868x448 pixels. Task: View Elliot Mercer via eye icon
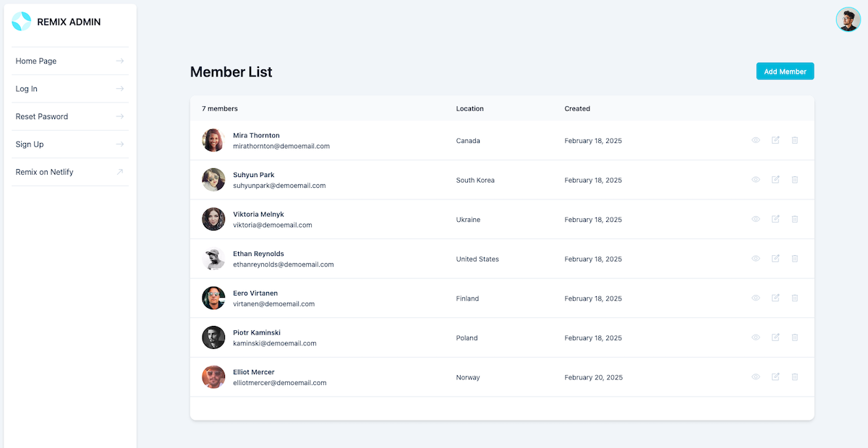click(x=756, y=377)
